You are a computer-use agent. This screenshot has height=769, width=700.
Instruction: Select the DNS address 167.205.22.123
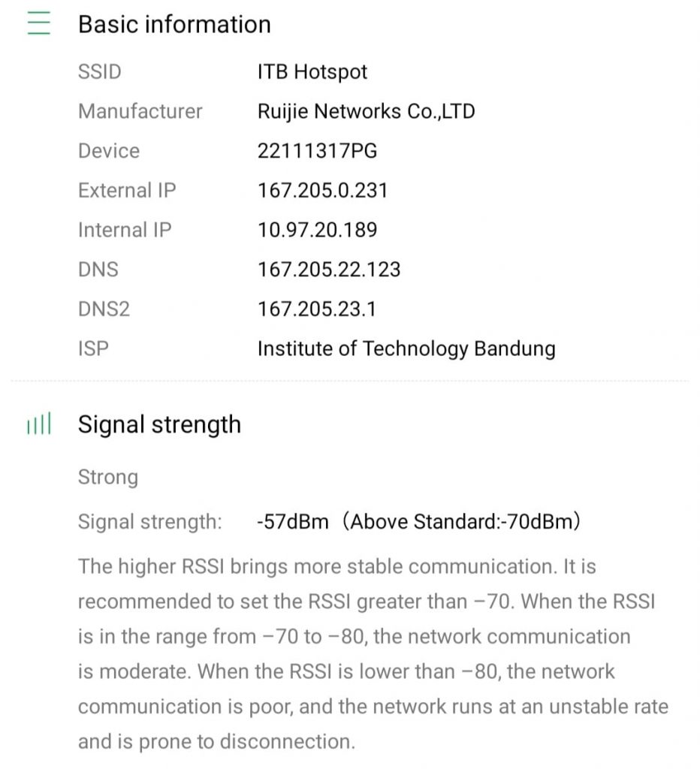pos(329,270)
